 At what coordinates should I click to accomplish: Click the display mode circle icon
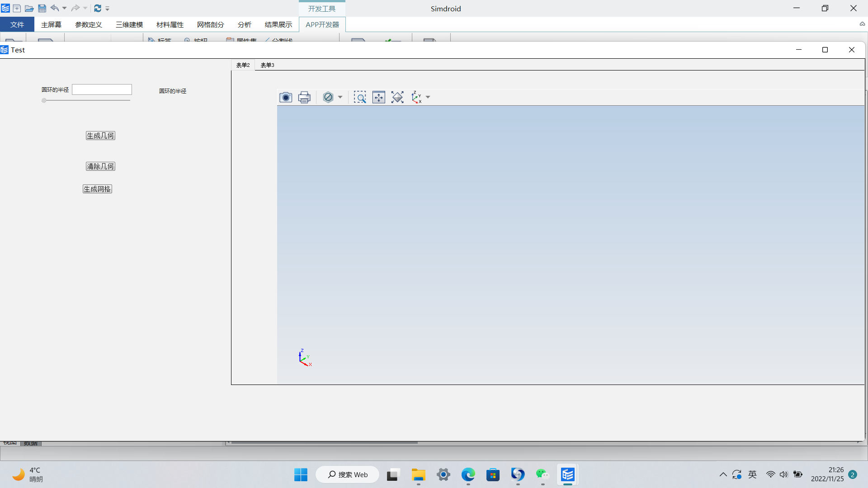click(328, 97)
